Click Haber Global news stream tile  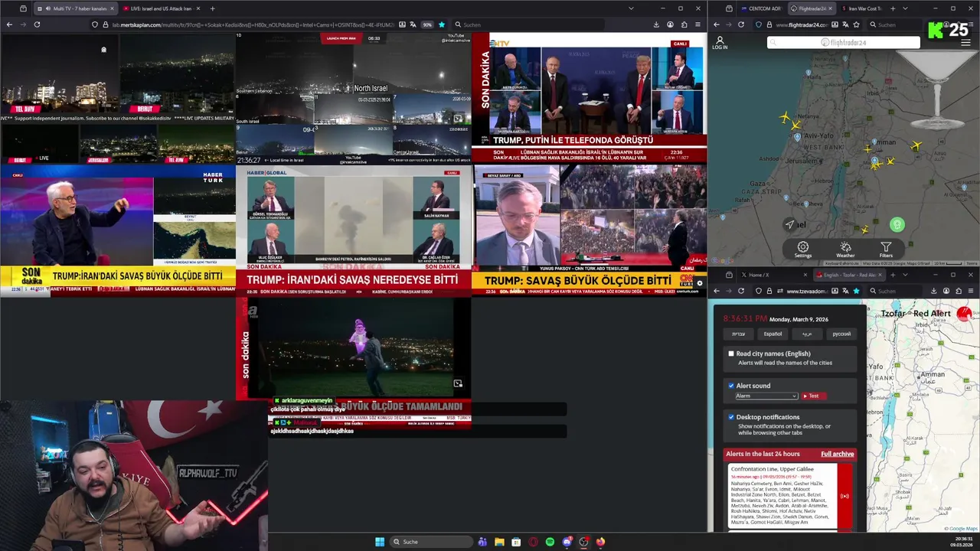tap(354, 230)
